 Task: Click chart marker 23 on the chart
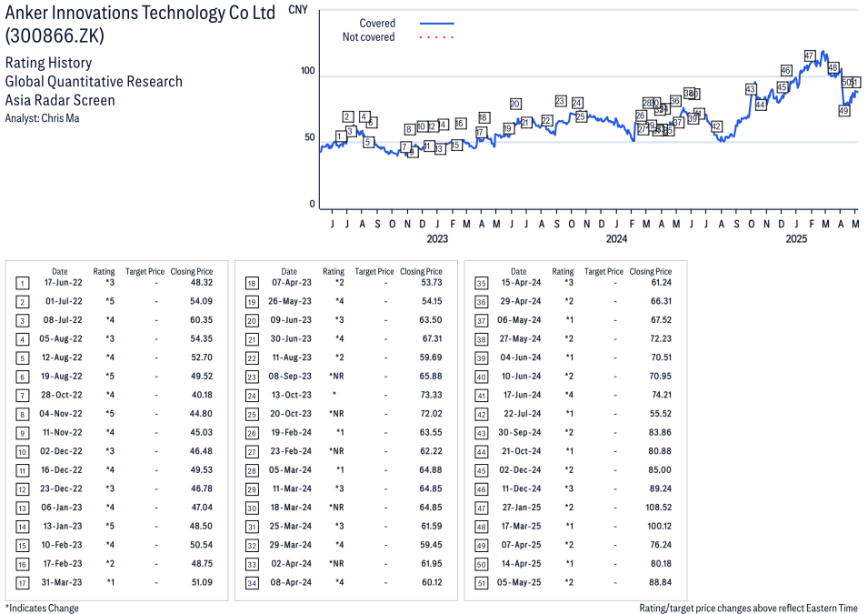(x=560, y=101)
